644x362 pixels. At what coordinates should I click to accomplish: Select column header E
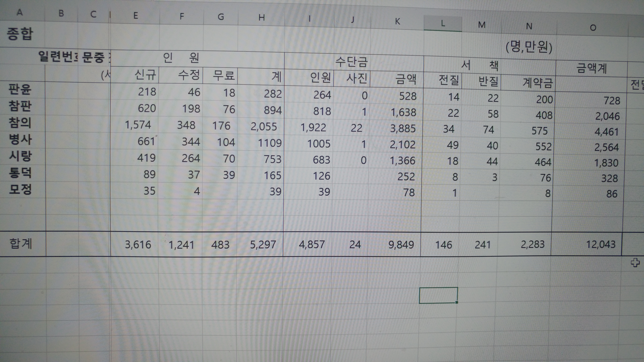(x=136, y=16)
